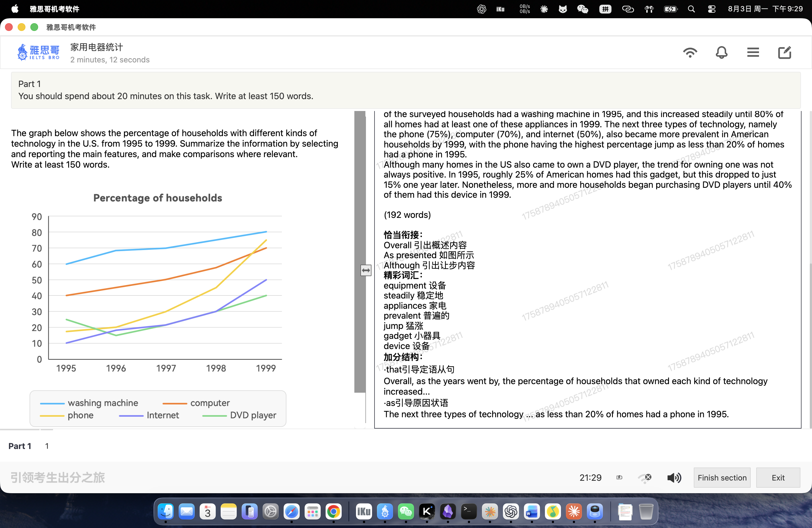Screen dimensions: 812x528
Task: Click ChatGPT icon in the menu bar
Action: 481,9
